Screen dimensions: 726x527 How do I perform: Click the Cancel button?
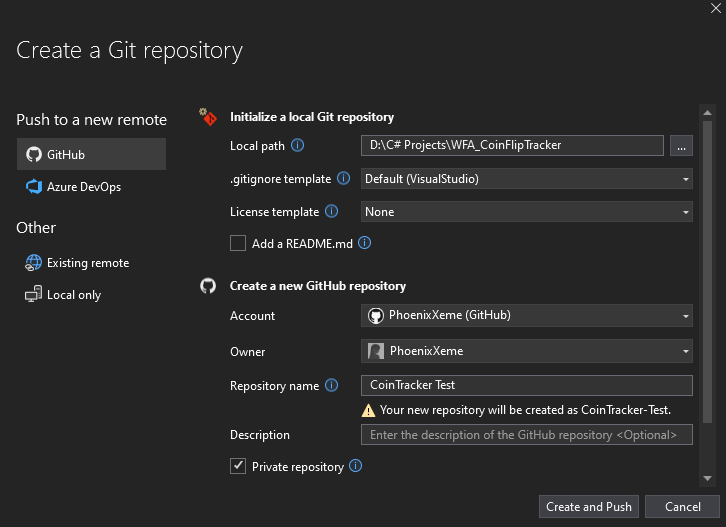click(682, 507)
